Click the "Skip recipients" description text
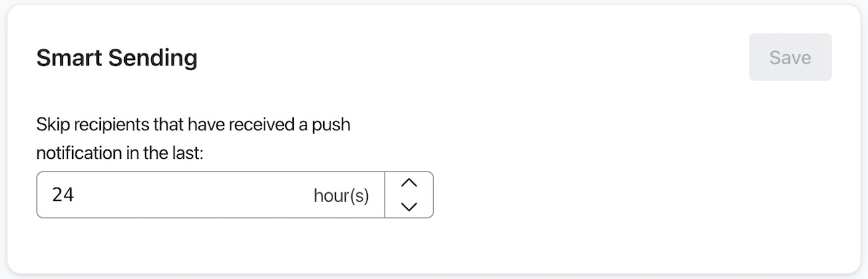Viewport: 868px width, 279px height. 193,124
